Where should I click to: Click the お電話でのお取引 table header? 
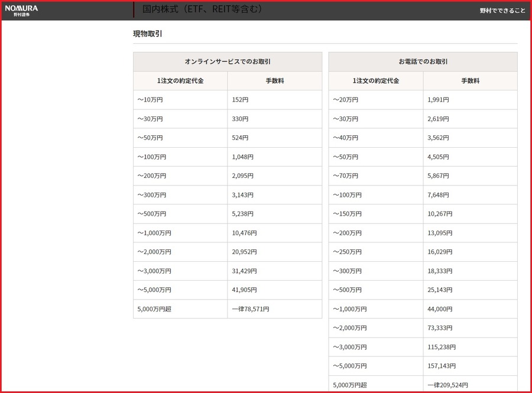[423, 61]
